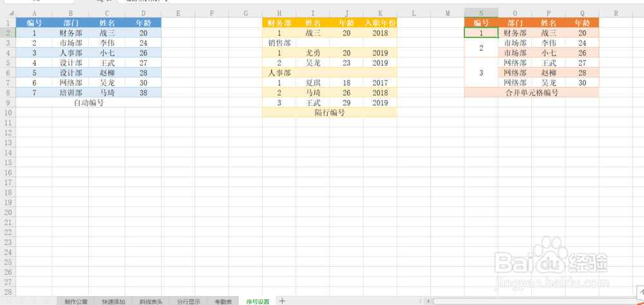The width and height of the screenshot is (644, 305).
Task: Select empty cell E5
Action: pos(178,63)
